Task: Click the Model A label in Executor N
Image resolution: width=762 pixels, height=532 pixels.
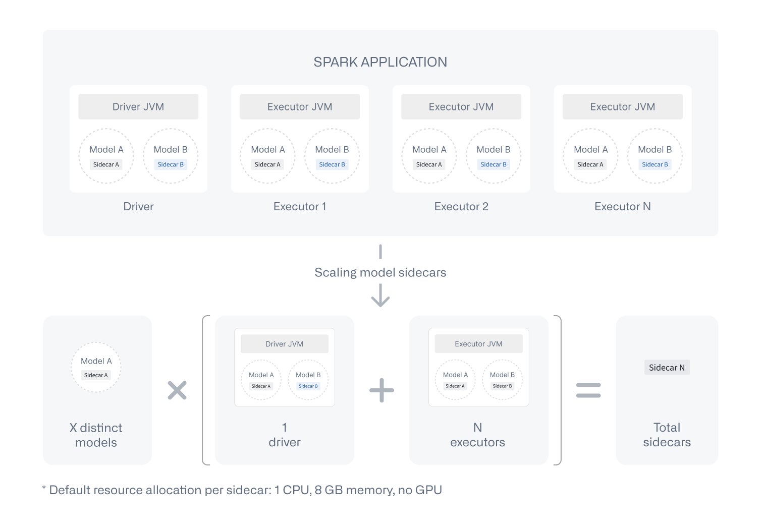Action: (x=591, y=150)
